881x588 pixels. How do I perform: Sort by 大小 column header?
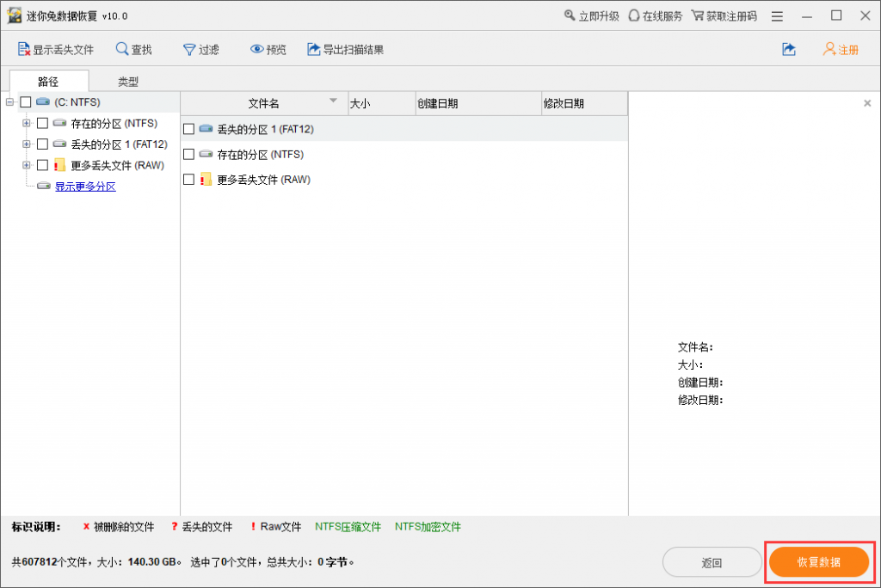coord(382,103)
